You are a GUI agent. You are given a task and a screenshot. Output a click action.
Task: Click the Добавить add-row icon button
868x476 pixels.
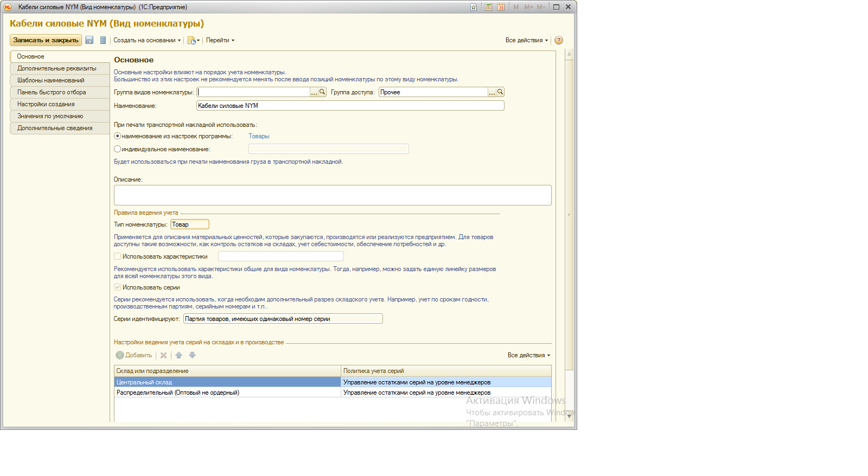pyautogui.click(x=133, y=355)
